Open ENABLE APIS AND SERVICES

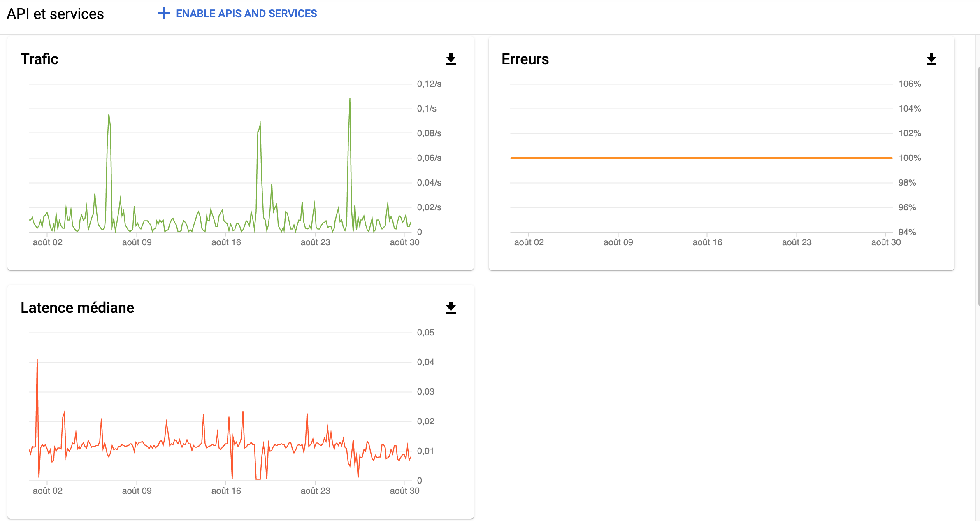[x=246, y=14]
